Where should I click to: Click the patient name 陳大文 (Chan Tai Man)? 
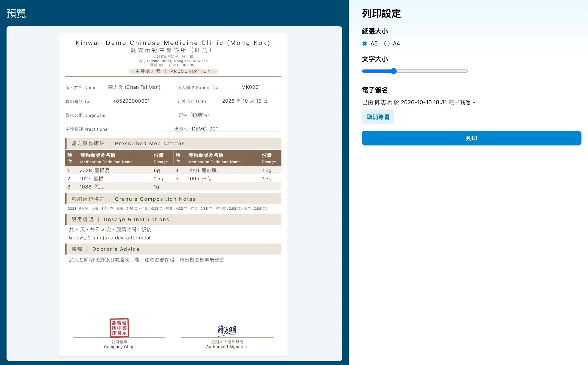pyautogui.click(x=134, y=87)
